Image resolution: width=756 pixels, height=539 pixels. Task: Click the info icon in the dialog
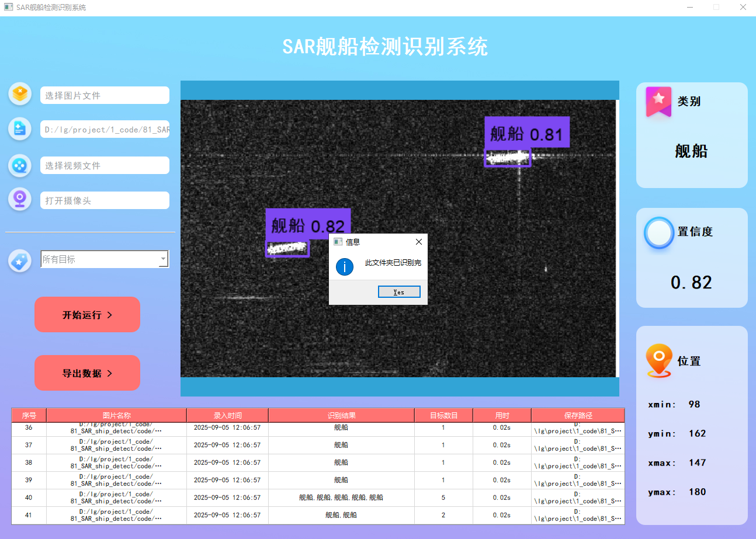tap(345, 267)
